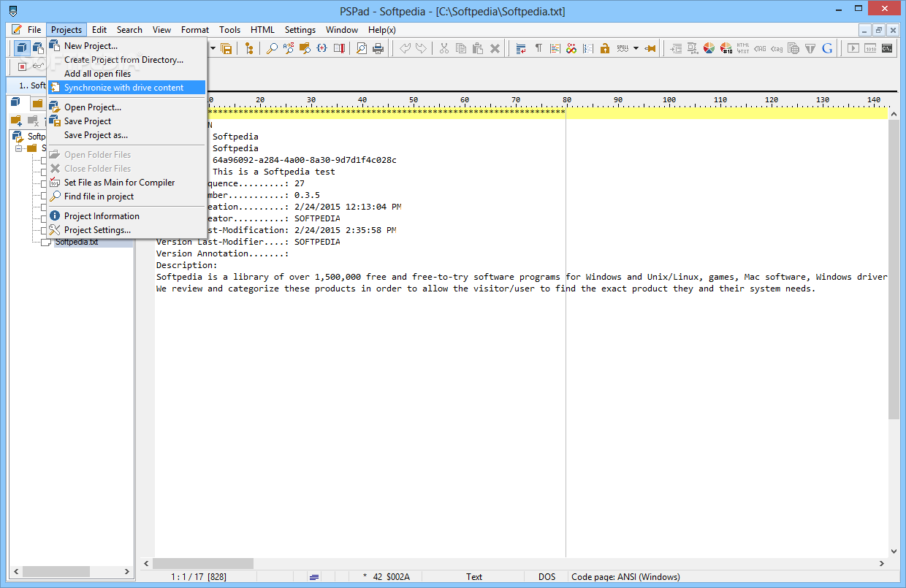Click the HTML to TXT conversion icon
906x588 pixels.
pos(743,48)
